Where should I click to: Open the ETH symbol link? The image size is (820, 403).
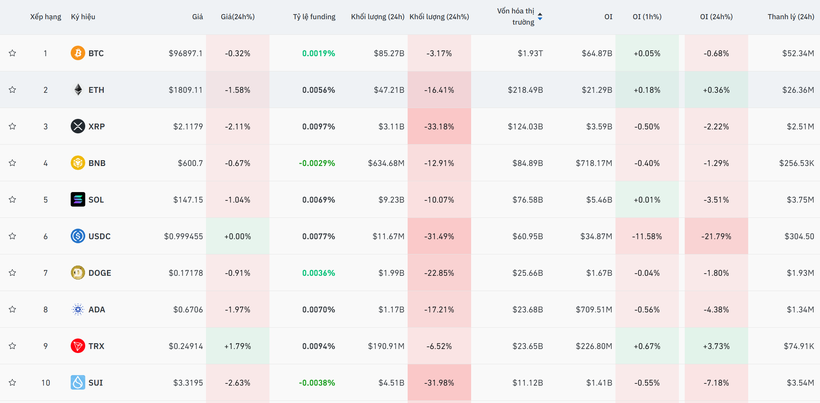click(96, 90)
